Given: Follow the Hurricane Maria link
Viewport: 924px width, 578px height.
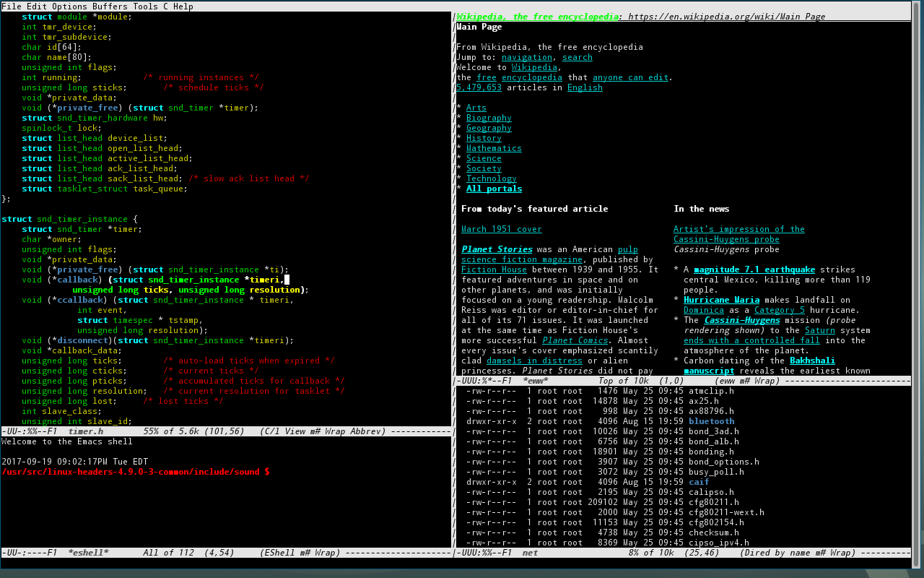Looking at the screenshot, I should click(721, 299).
